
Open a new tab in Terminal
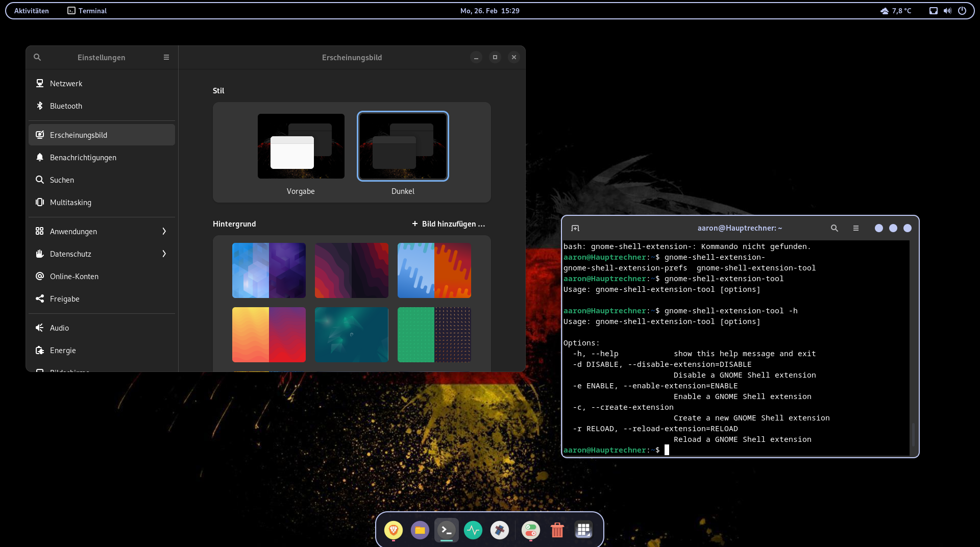coord(576,228)
